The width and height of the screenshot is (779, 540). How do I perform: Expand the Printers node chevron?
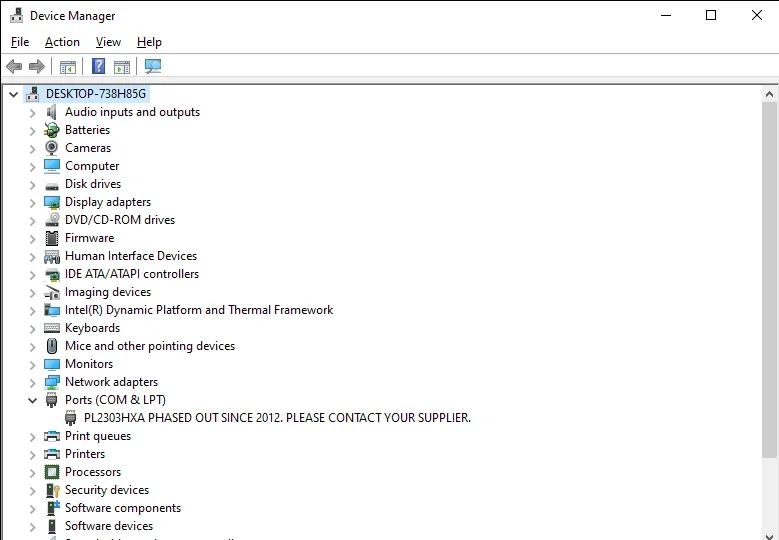pyautogui.click(x=32, y=455)
